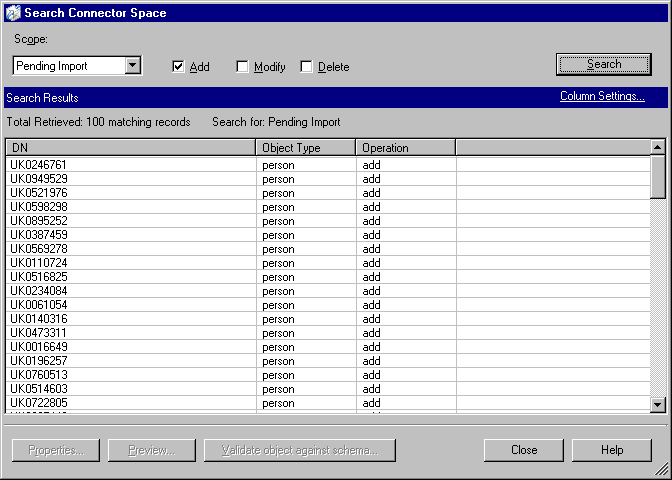The width and height of the screenshot is (672, 480).
Task: Select row UK0516825
Action: tap(328, 277)
